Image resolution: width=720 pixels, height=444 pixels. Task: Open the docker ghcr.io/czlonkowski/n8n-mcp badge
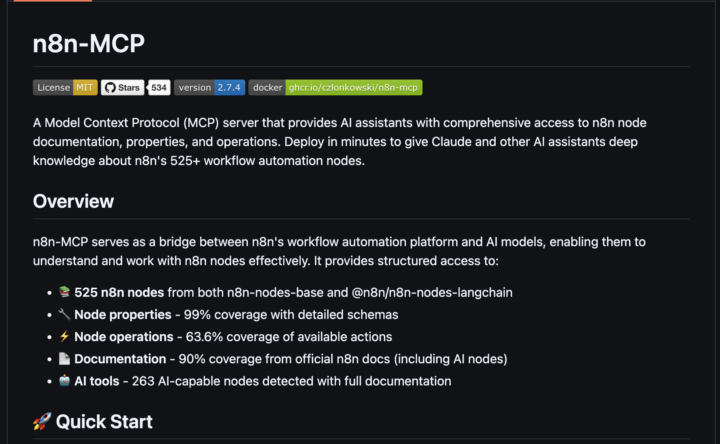pos(335,88)
